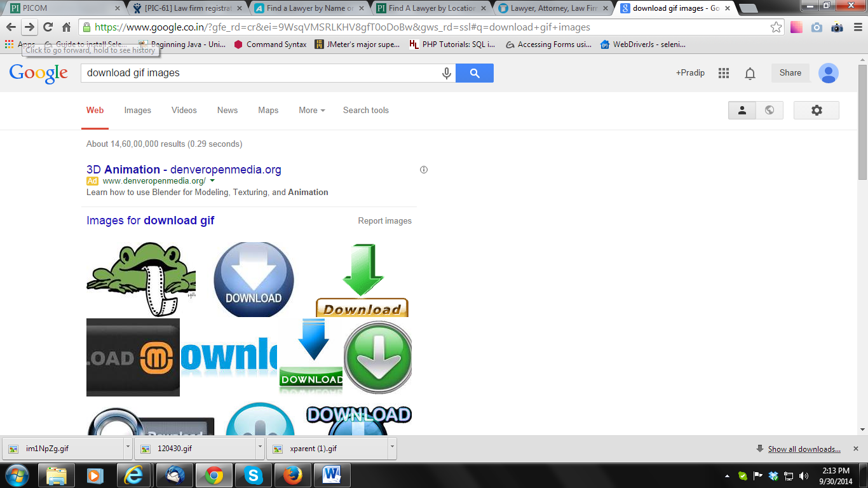Open the downloaded file 120430.gif

coord(196,448)
